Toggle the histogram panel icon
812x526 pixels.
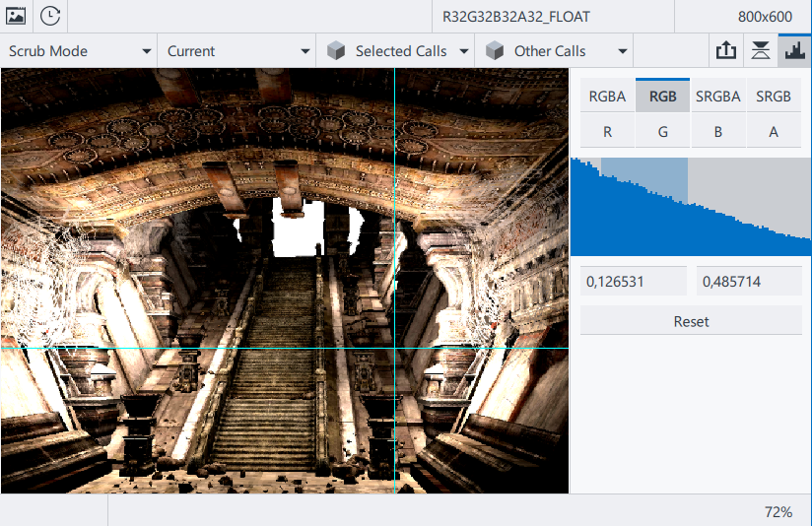[795, 51]
